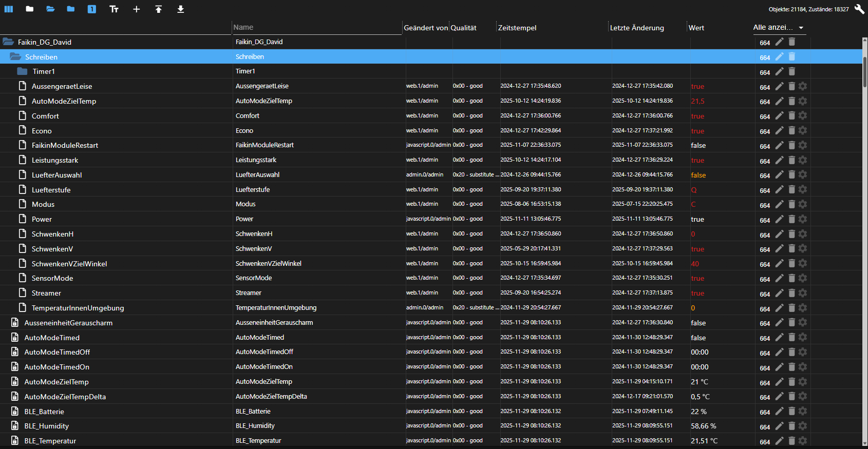
Task: Toggle the true value of the Econo state
Action: click(x=697, y=131)
